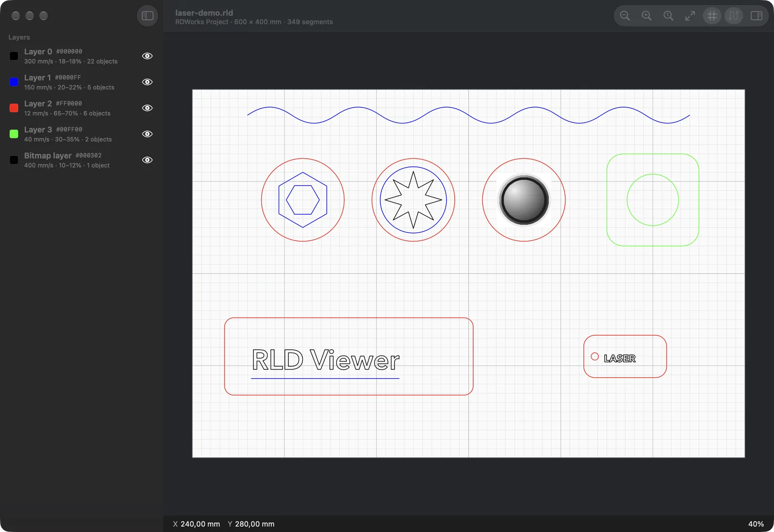Viewport: 774px width, 532px height.
Task: Click Bitmap layer color swatch
Action: click(14, 160)
